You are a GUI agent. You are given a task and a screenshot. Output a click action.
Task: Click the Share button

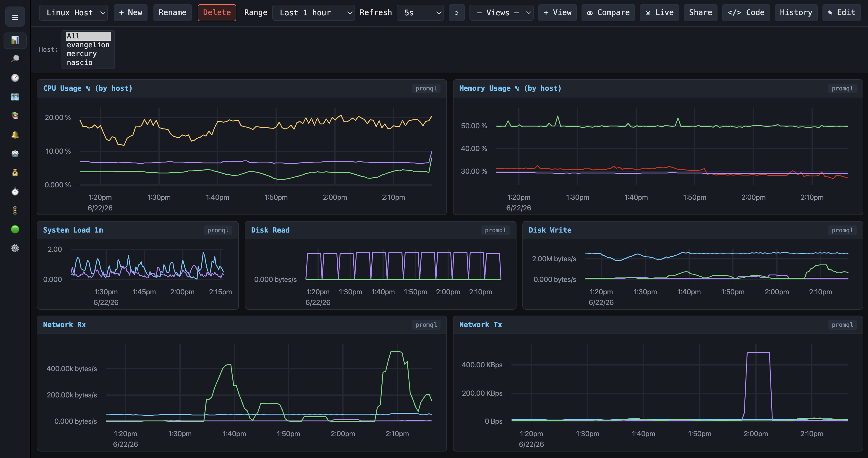(x=701, y=13)
